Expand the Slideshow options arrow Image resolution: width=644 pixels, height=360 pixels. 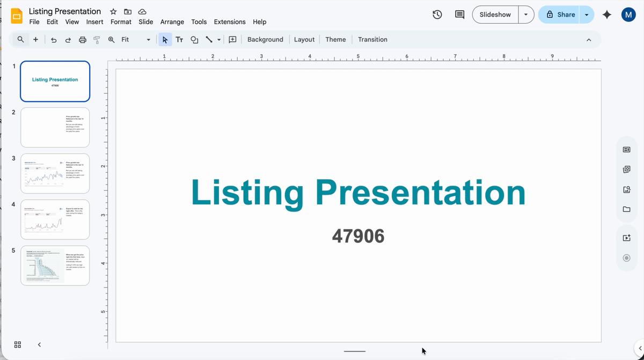[x=526, y=14]
